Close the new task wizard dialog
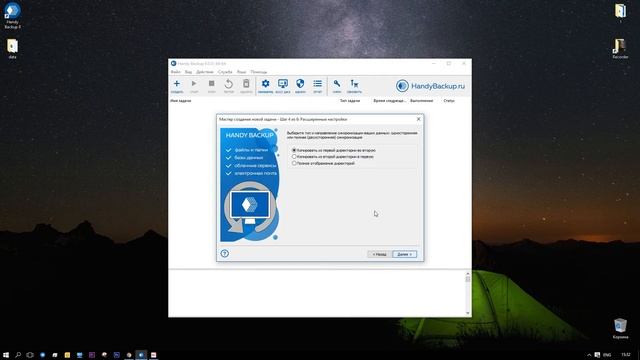The width and height of the screenshot is (640, 360). click(x=418, y=119)
